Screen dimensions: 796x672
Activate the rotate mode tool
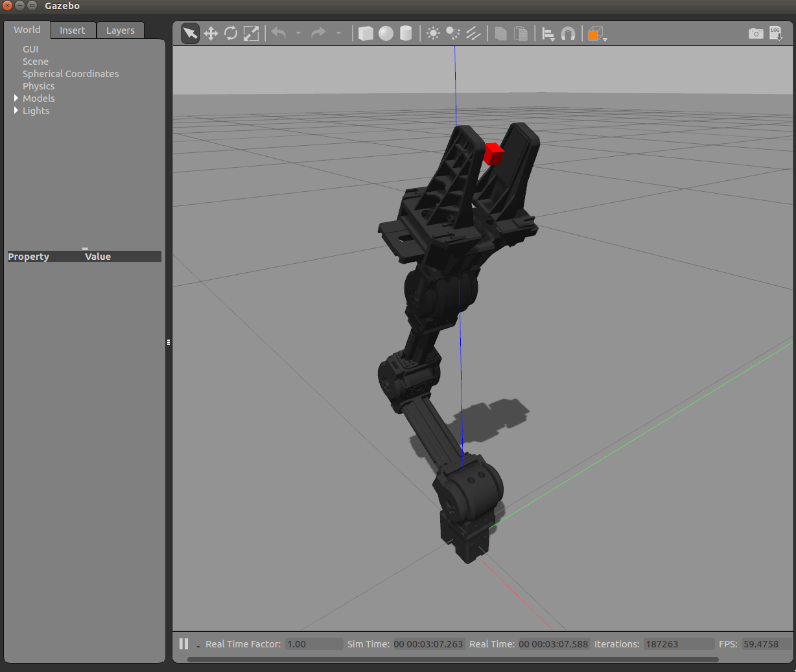pyautogui.click(x=231, y=34)
